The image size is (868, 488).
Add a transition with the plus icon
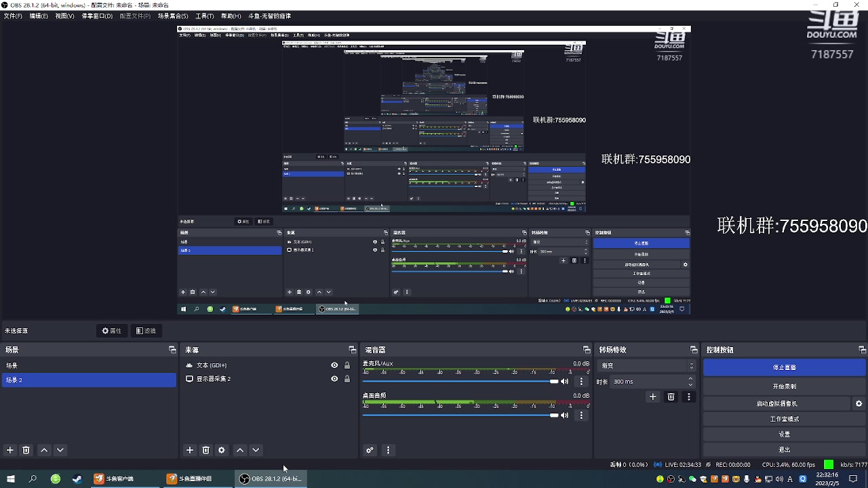653,397
